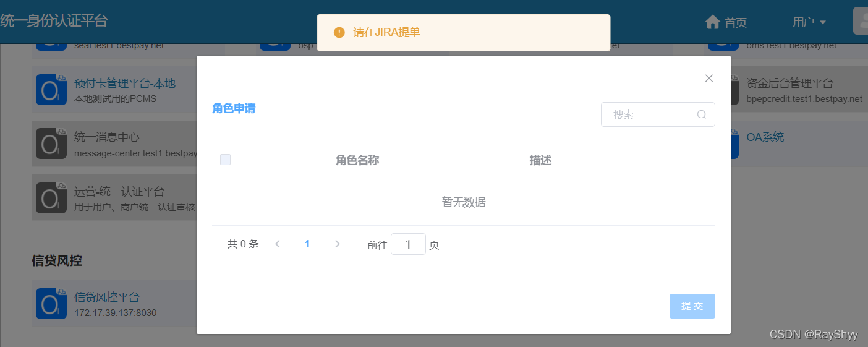
Task: Open the 用户 dropdown menu
Action: pos(809,22)
